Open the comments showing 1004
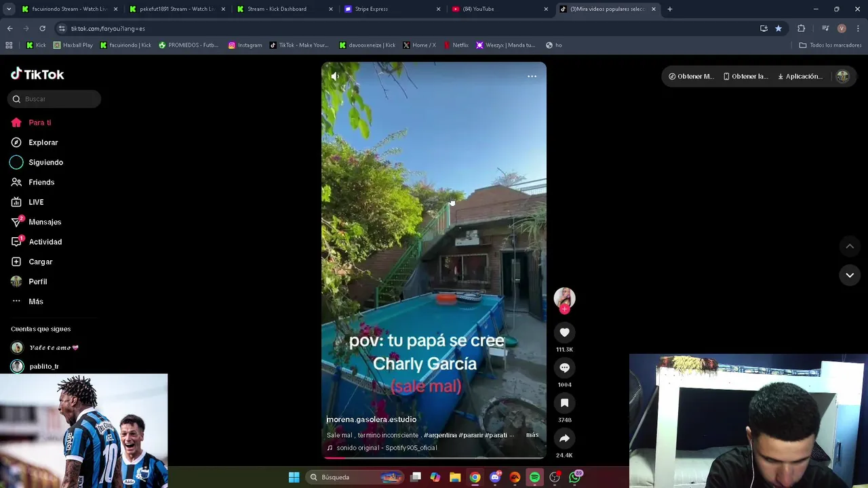Viewport: 868px width, 488px height. click(x=564, y=367)
